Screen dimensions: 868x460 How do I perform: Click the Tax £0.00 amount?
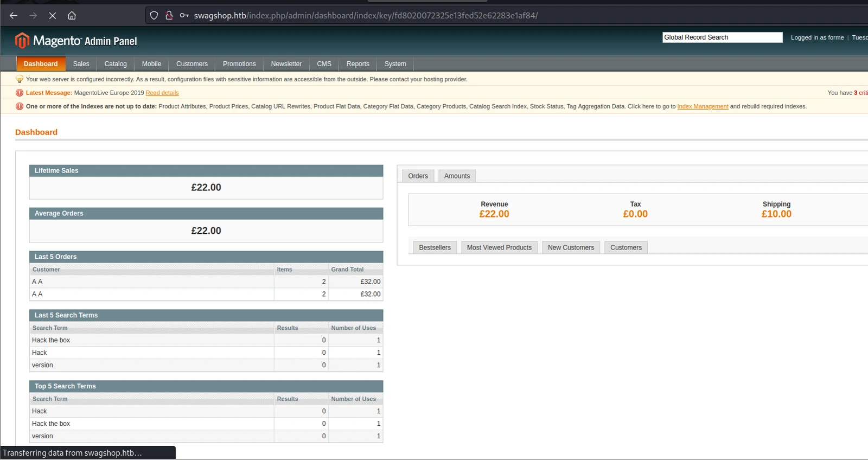[635, 214]
